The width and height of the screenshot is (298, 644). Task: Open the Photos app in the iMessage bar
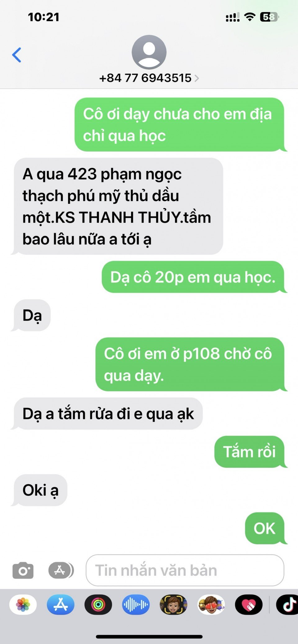coord(23,605)
